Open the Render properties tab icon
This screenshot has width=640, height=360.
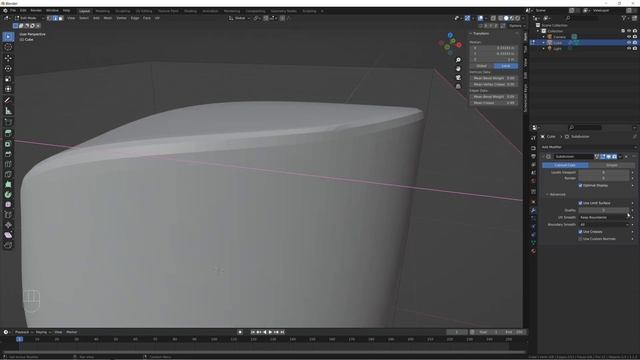pos(533,148)
